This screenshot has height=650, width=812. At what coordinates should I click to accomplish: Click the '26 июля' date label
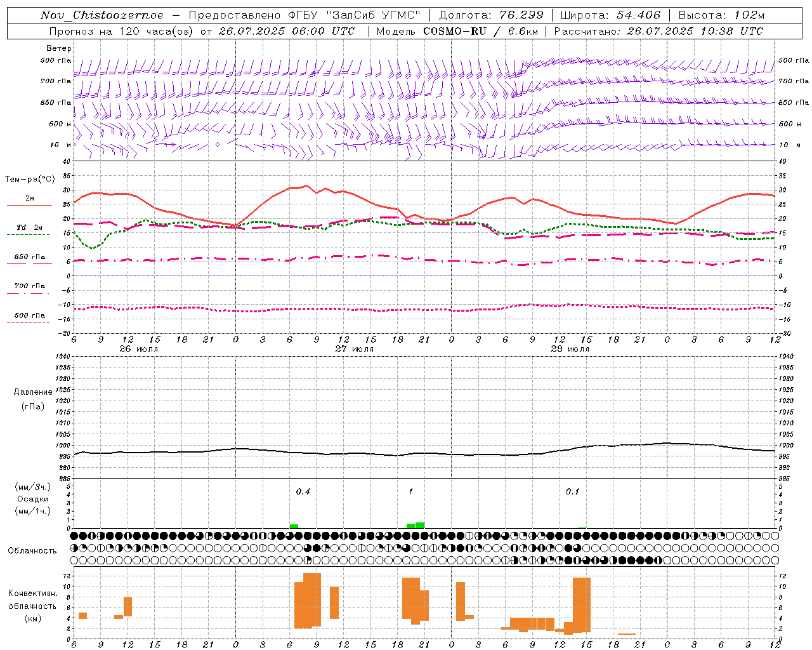coord(139,349)
